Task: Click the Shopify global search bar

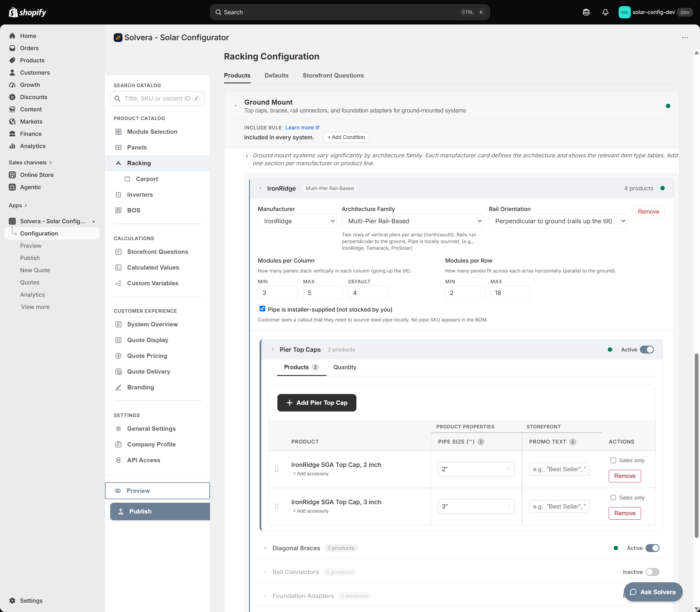Action: pyautogui.click(x=350, y=12)
